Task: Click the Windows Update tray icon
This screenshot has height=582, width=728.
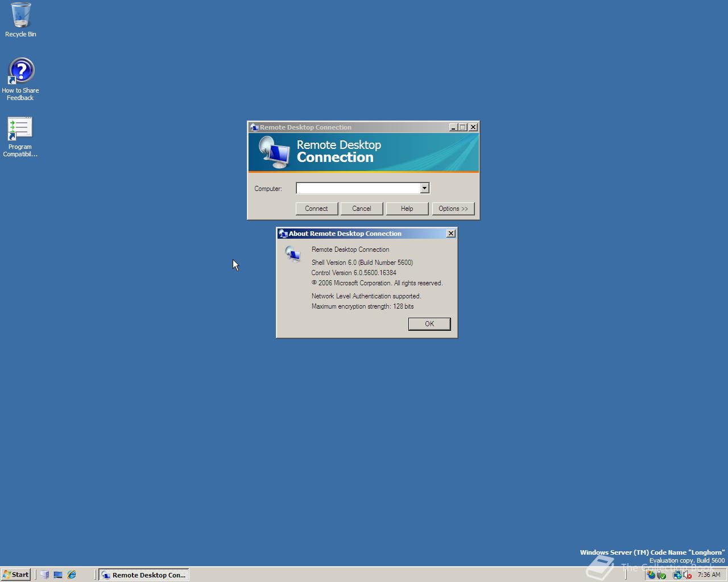Action: (x=651, y=575)
